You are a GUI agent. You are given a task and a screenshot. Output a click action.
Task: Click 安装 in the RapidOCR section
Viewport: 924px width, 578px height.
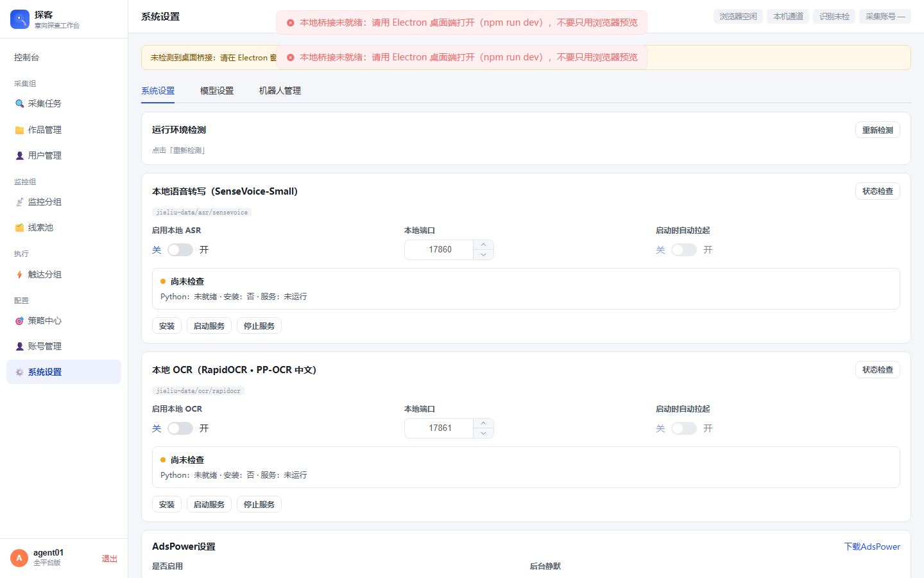(167, 505)
